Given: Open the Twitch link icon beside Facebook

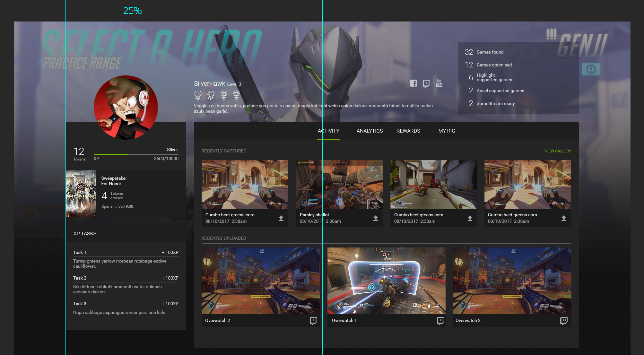Looking at the screenshot, I should pos(426,84).
